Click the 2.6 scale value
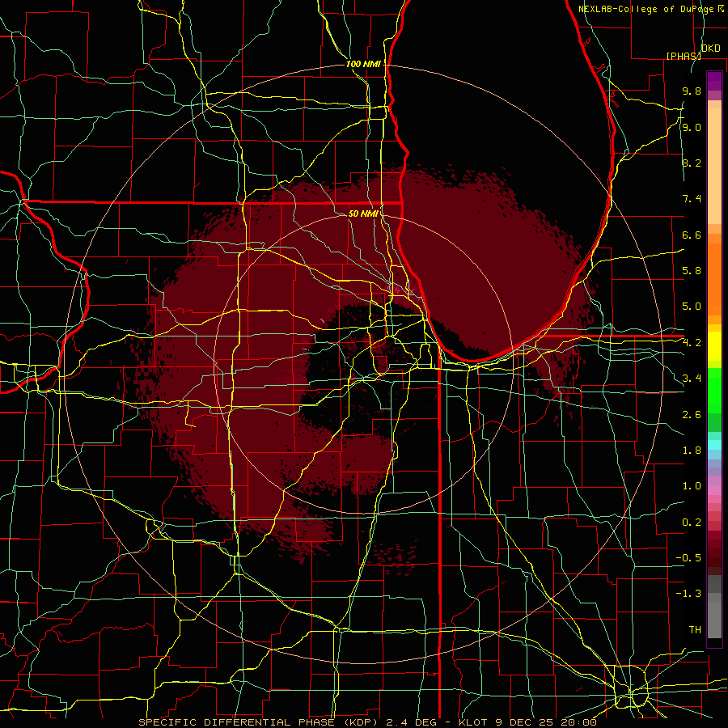The width and height of the screenshot is (728, 728). (692, 414)
